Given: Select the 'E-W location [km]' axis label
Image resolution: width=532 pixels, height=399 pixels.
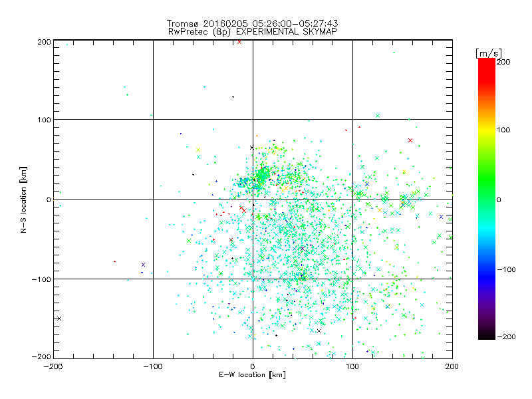Looking at the screenshot, I should [x=252, y=374].
